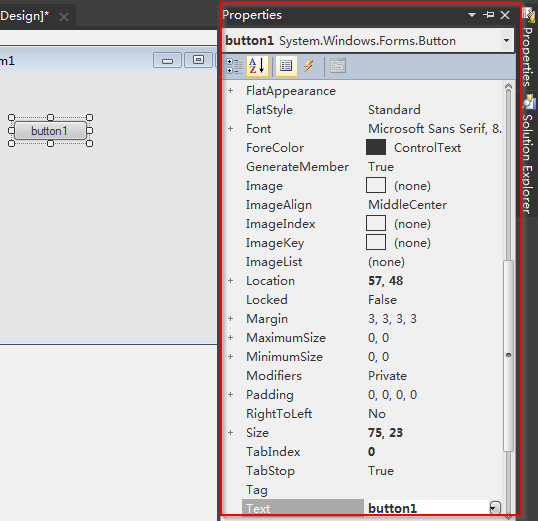Image resolution: width=538 pixels, height=521 pixels.
Task: Click the ForeColor black swatch
Action: click(x=376, y=148)
